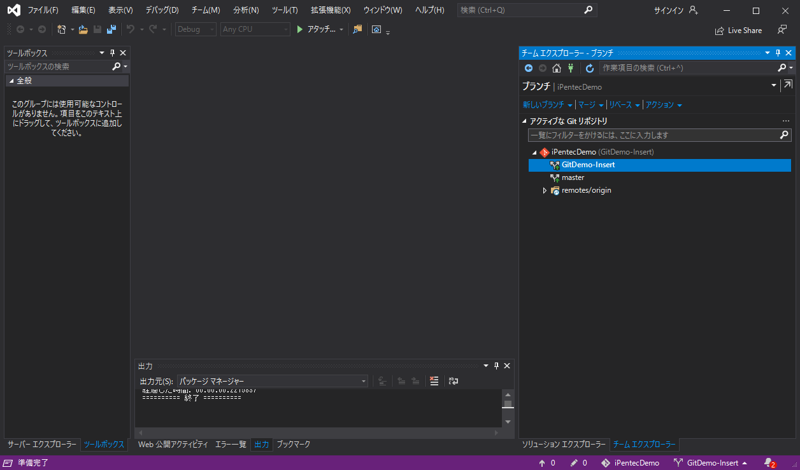The image size is (800, 470).
Task: Clear all output text icon
Action: coord(434,381)
